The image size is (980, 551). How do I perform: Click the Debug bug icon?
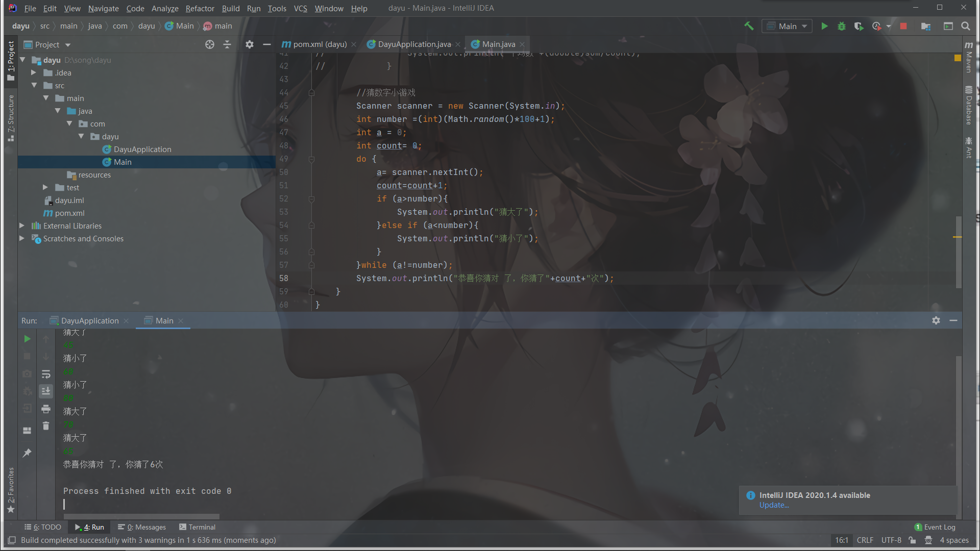[842, 26]
